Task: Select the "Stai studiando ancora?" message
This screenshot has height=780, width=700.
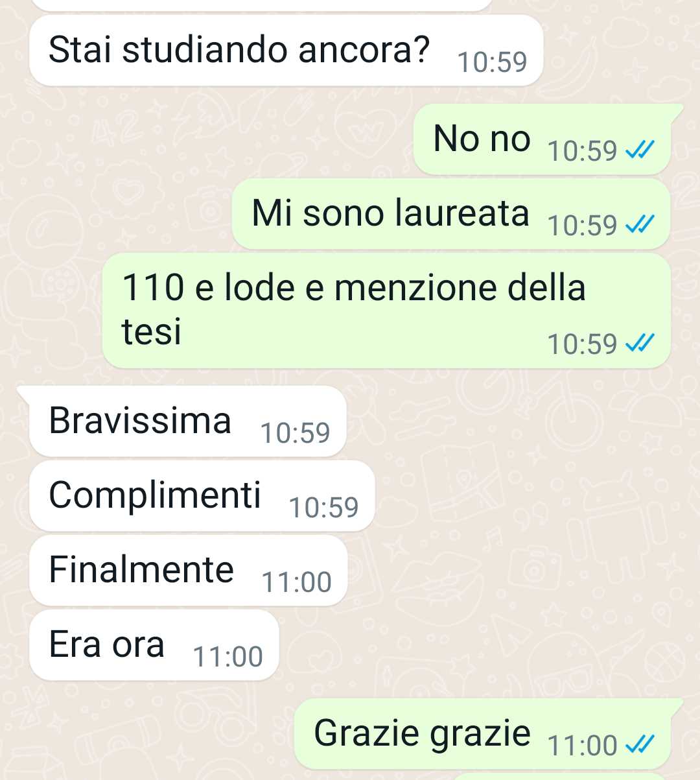Action: [286, 51]
